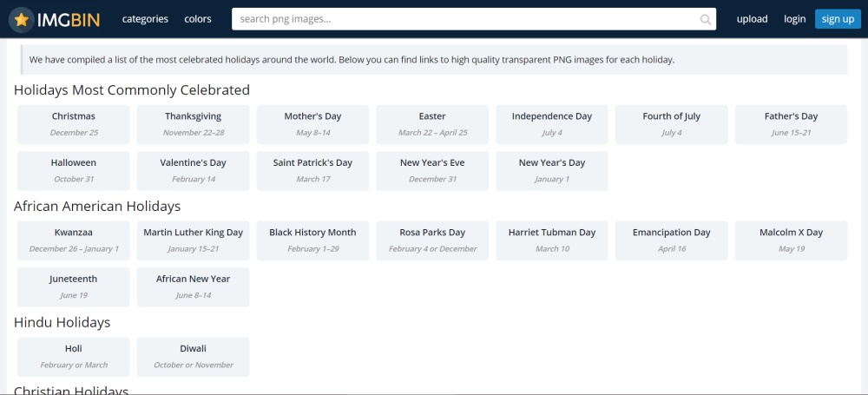Click the sign up button

tap(838, 19)
